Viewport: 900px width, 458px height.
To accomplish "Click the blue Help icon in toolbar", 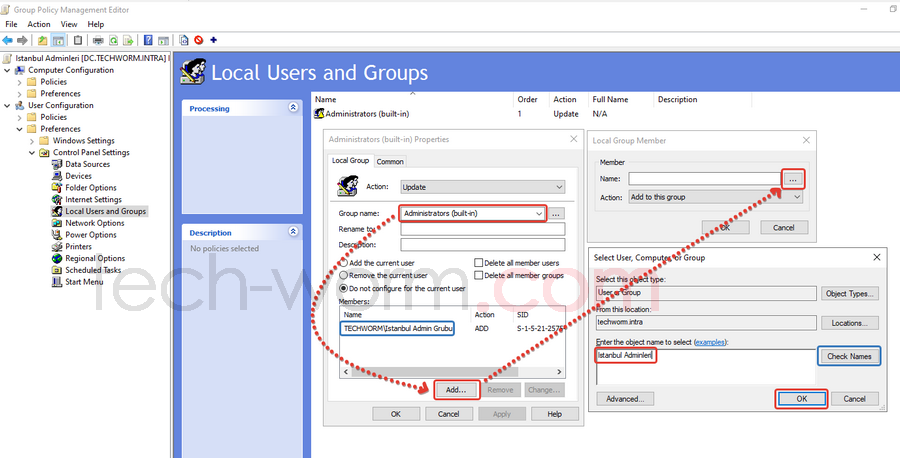I will click(x=148, y=40).
